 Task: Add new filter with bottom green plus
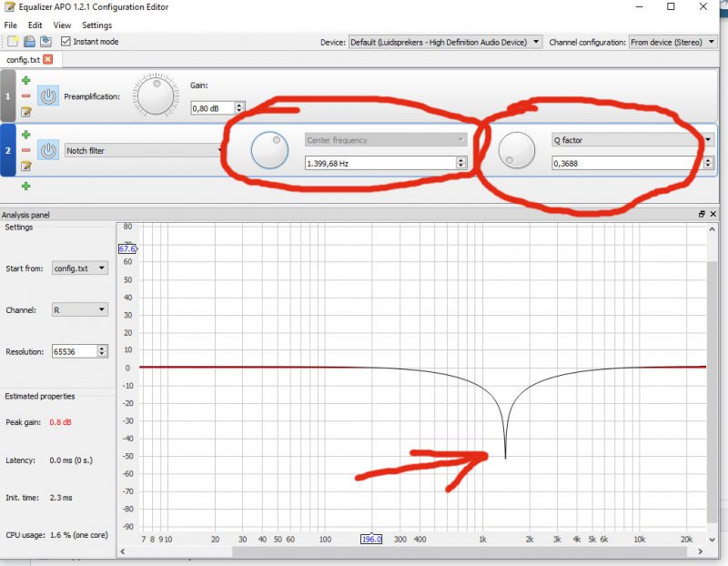click(26, 187)
